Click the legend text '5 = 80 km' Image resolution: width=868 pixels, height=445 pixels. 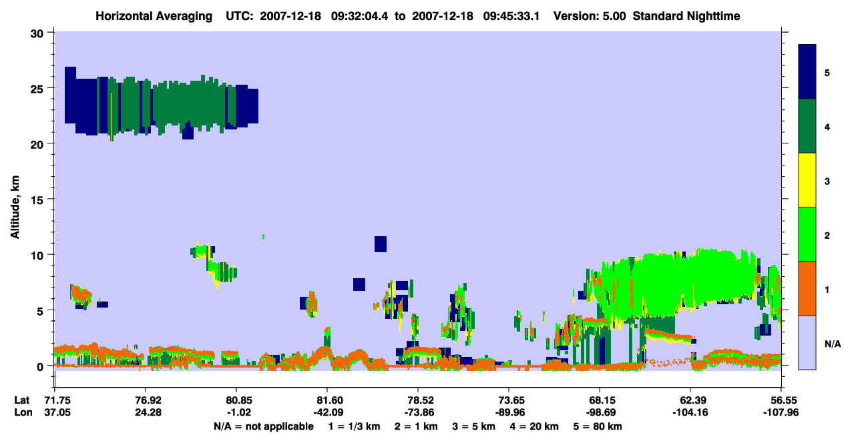point(598,426)
